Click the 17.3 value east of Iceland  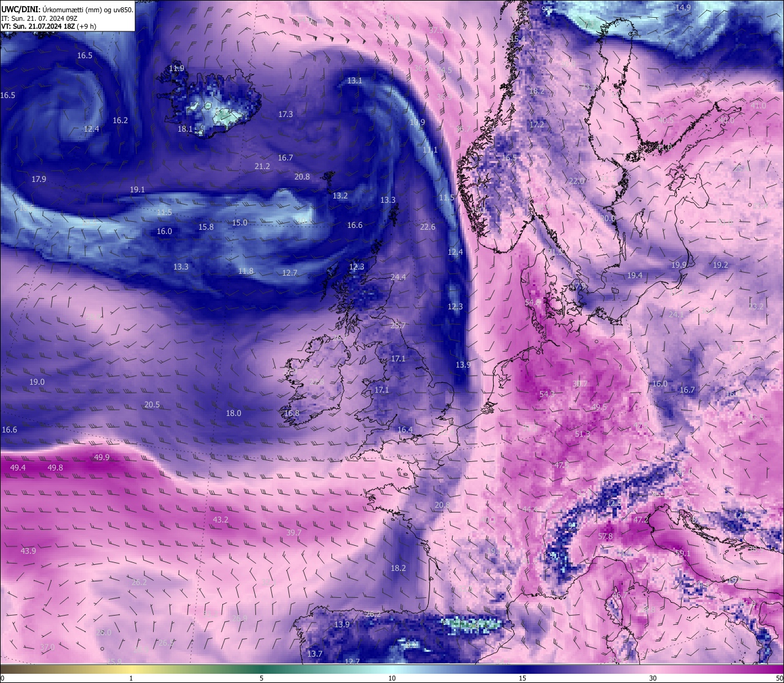(x=285, y=115)
